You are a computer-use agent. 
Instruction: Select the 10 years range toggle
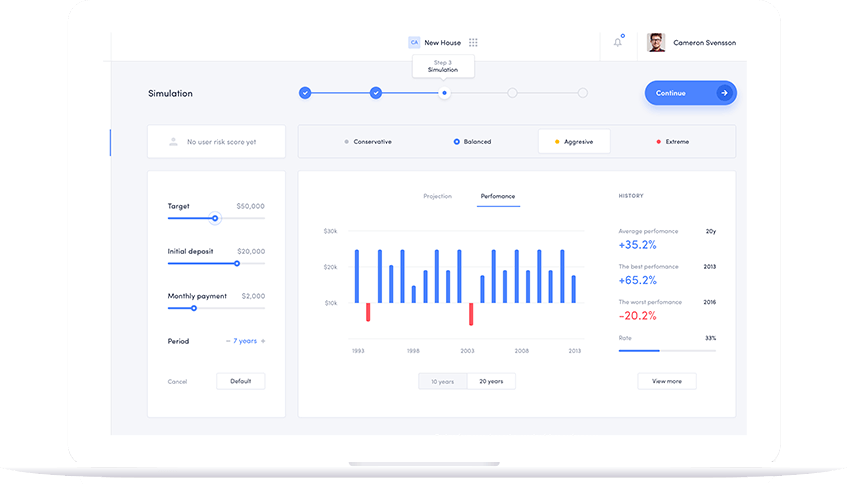coord(442,381)
